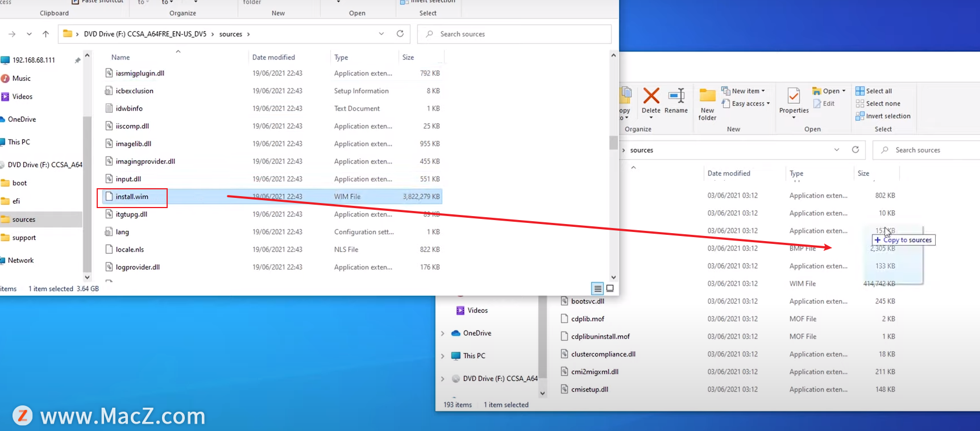Screen dimensions: 980x431
Task: Sort by Size column in front window
Action: tap(408, 57)
